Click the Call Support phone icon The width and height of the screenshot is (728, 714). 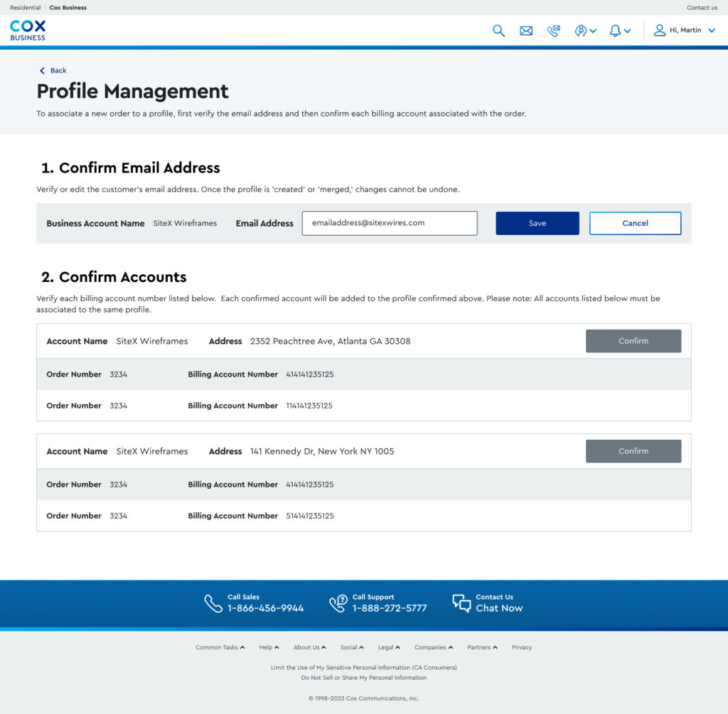point(338,603)
